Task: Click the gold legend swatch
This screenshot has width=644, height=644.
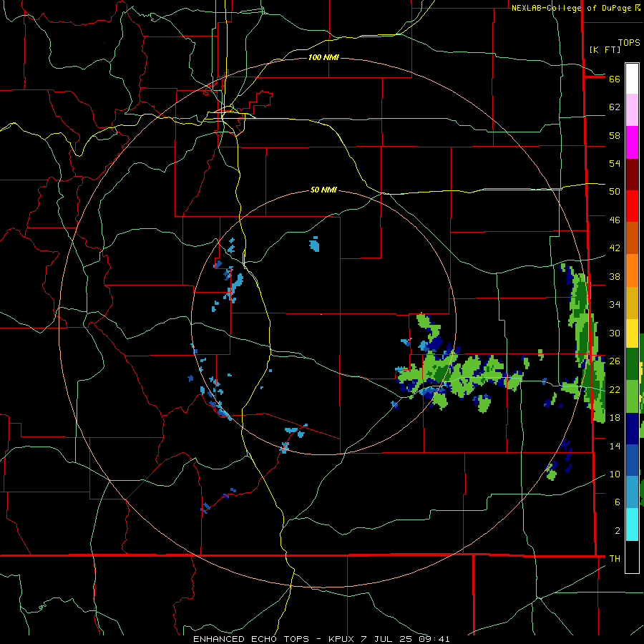Action: pos(632,303)
